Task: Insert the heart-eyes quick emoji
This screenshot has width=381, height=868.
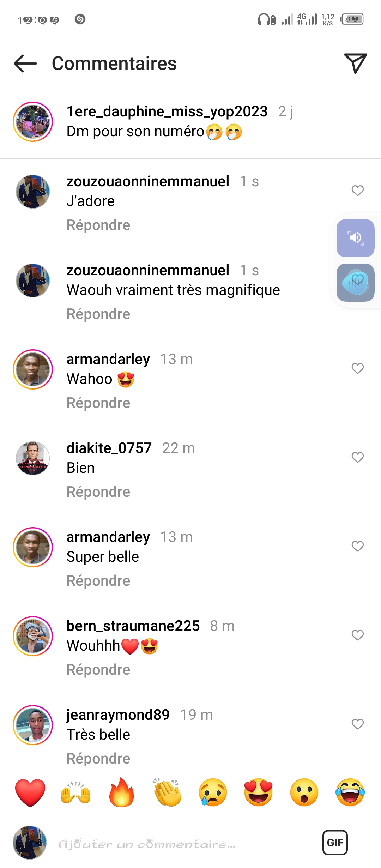Action: [x=259, y=792]
